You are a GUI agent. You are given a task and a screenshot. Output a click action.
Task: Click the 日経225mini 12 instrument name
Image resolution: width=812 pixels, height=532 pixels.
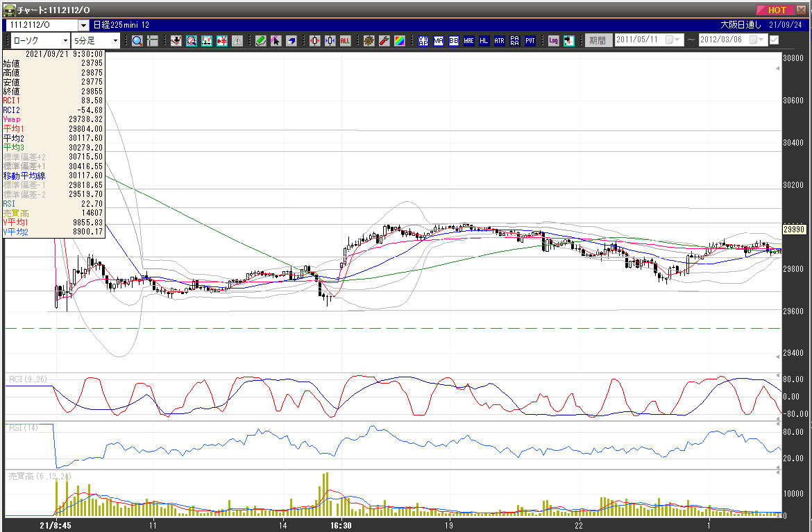tap(121, 25)
